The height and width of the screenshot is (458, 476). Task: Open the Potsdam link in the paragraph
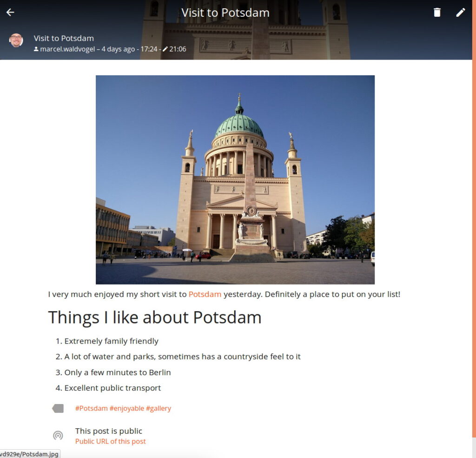(x=205, y=294)
